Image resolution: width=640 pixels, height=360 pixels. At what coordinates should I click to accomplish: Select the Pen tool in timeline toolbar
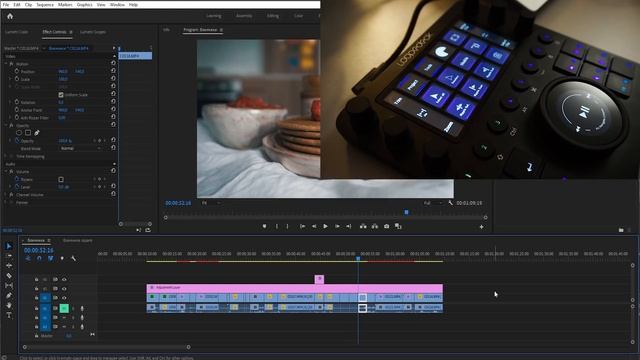pyautogui.click(x=9, y=296)
